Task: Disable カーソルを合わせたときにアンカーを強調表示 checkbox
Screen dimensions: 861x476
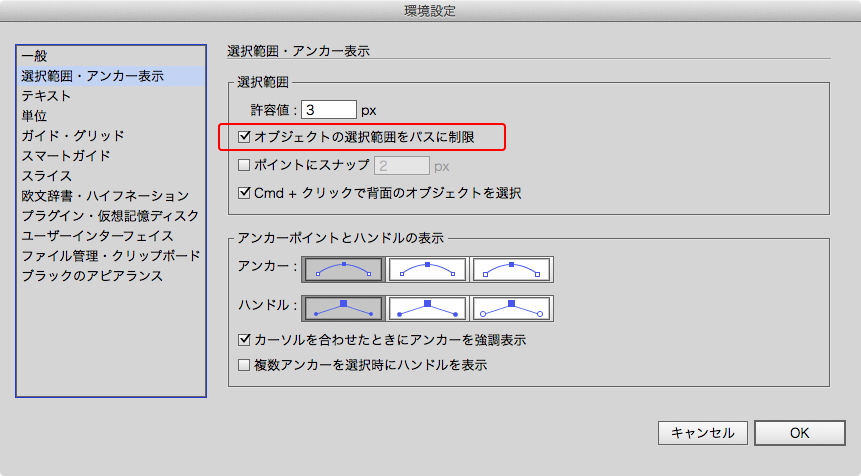Action: pyautogui.click(x=245, y=340)
